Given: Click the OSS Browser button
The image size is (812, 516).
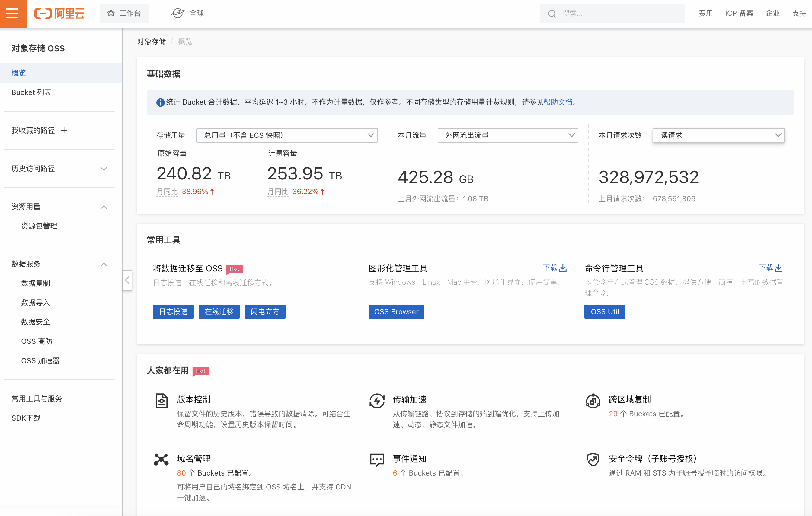Looking at the screenshot, I should coord(397,312).
